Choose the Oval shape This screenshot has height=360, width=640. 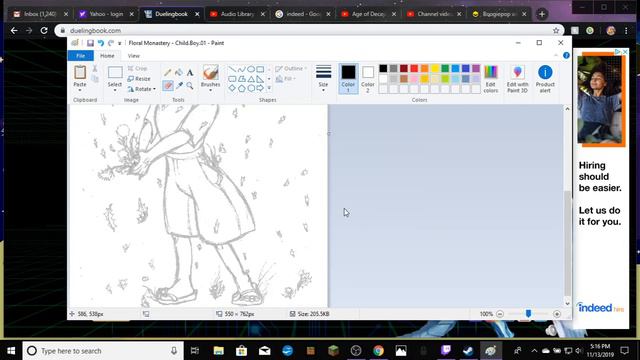point(251,69)
